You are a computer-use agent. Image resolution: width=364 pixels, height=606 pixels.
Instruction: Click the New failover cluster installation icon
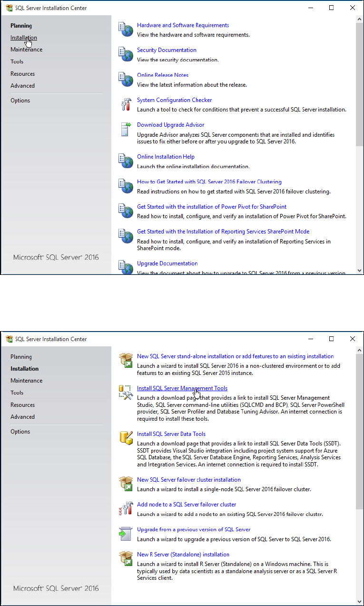pos(126,484)
